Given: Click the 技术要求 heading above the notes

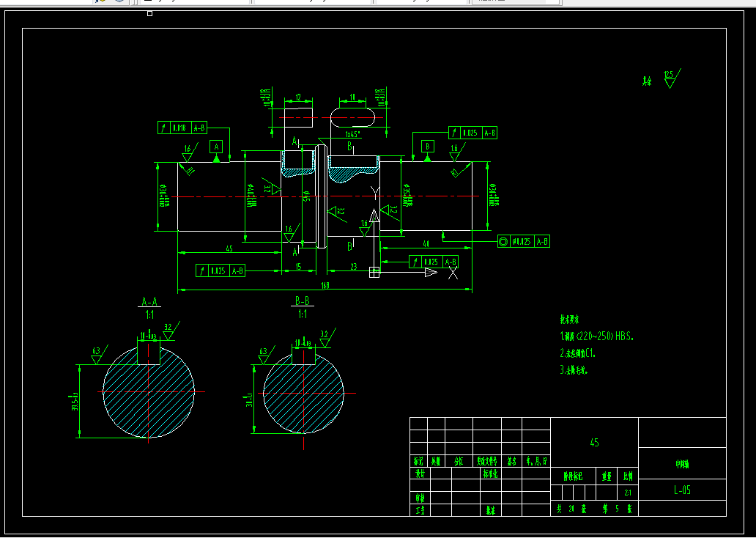Looking at the screenshot, I should (x=569, y=320).
